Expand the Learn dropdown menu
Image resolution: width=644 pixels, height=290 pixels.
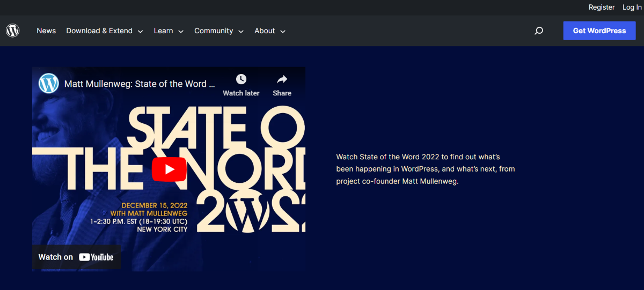point(169,31)
